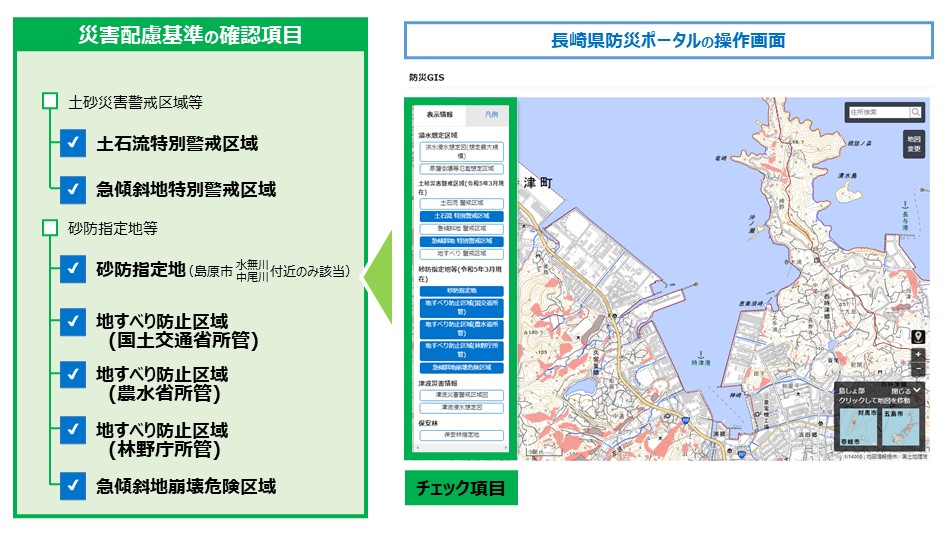Uncheck 地すべり防止区域 (国土交通省所管) checklist checkbox
The height and width of the screenshot is (533, 945).
tap(73, 321)
